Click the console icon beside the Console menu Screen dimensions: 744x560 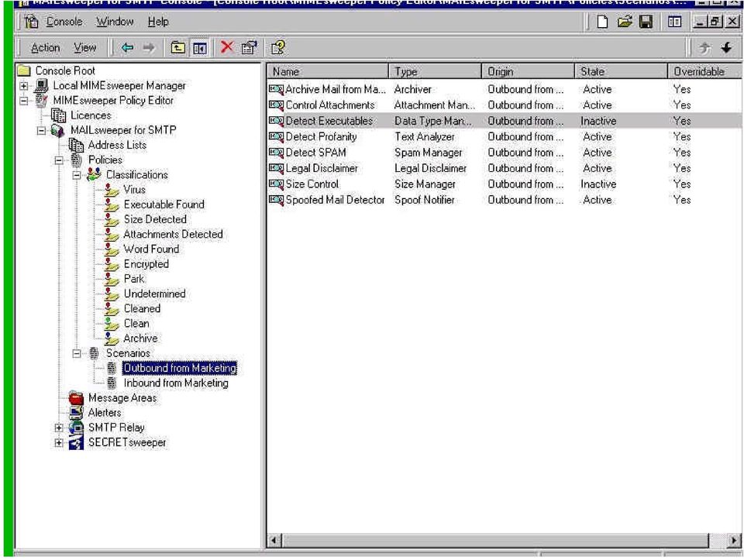pos(31,22)
